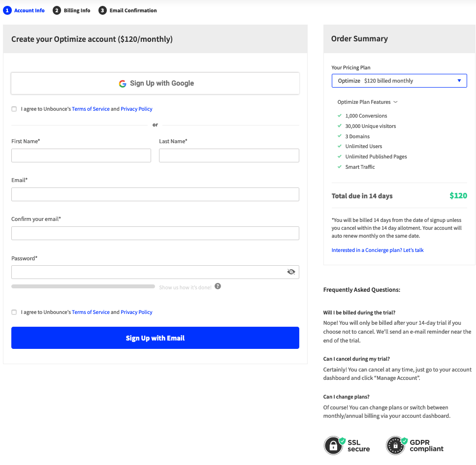Click checkmark next to Smart Traffic
This screenshot has width=476, height=465.
(339, 166)
